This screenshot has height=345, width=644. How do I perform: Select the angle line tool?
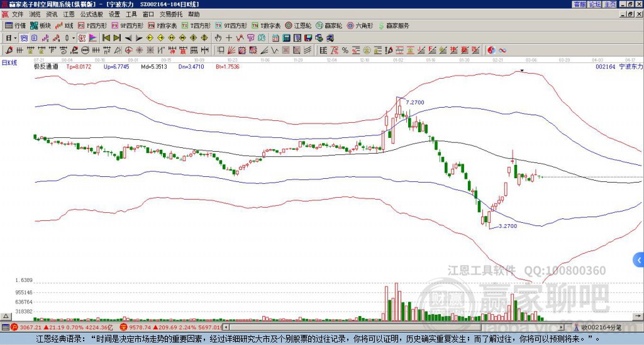point(264,50)
